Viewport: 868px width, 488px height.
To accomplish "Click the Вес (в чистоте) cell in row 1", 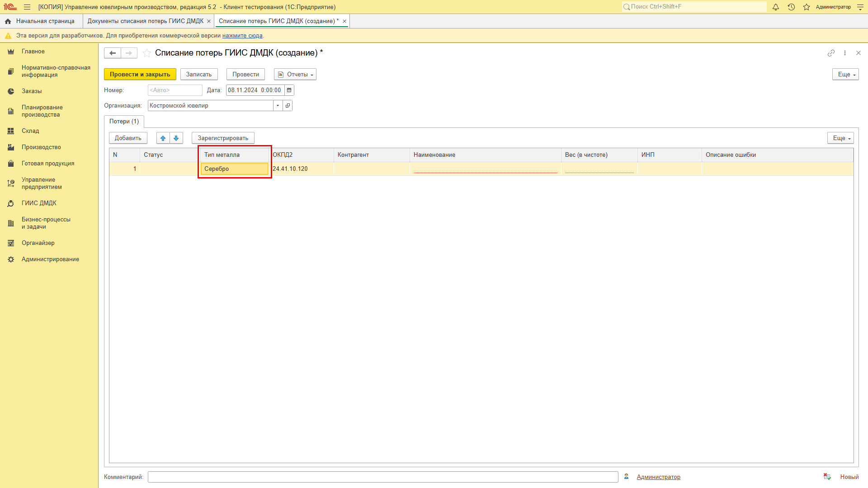I will 599,169.
